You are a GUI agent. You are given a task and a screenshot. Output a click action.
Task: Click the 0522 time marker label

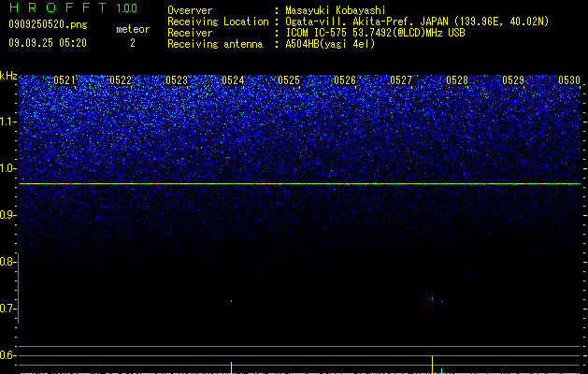121,80
